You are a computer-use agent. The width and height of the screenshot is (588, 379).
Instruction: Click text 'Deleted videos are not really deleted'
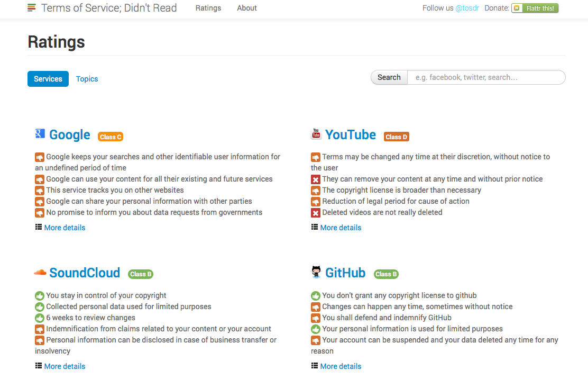coord(382,212)
